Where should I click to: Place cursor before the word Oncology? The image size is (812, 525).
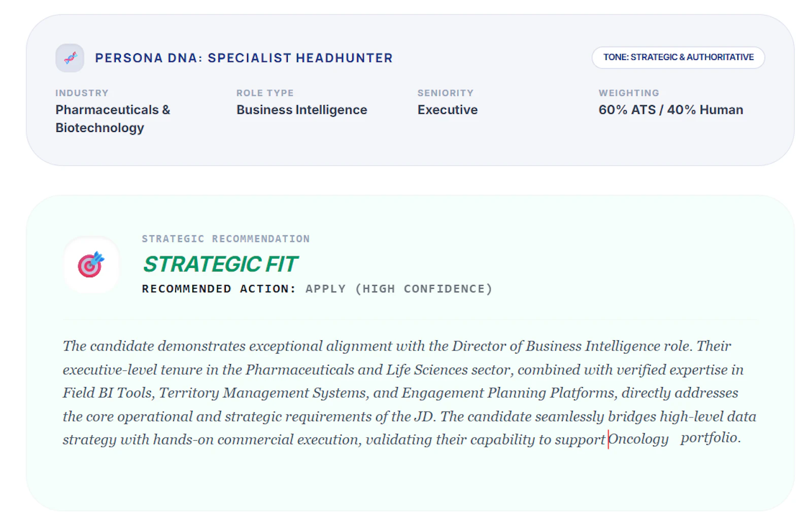(608, 439)
